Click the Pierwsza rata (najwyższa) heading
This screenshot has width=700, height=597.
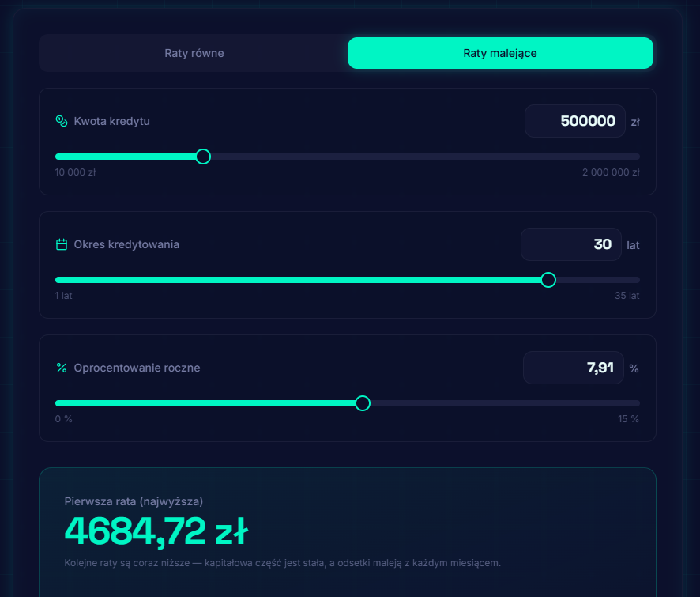point(134,501)
